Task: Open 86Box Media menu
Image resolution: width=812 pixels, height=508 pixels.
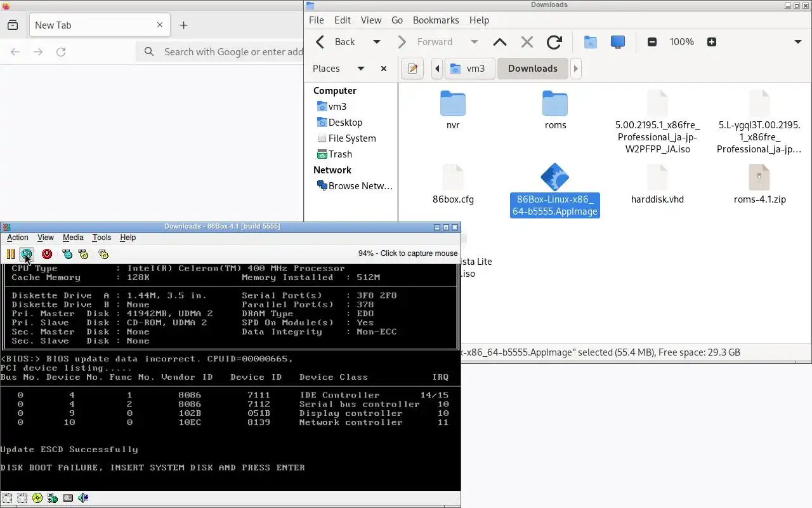Action: pyautogui.click(x=73, y=237)
